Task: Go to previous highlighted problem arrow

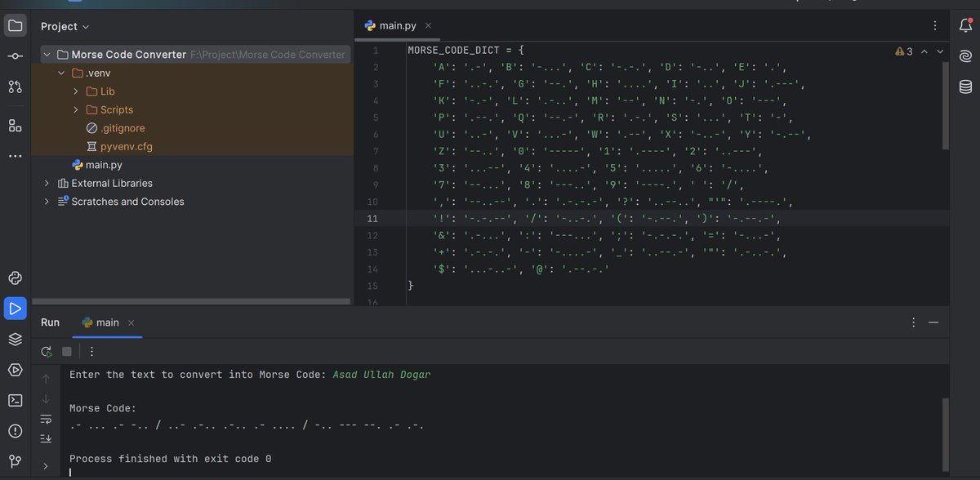Action: click(924, 51)
